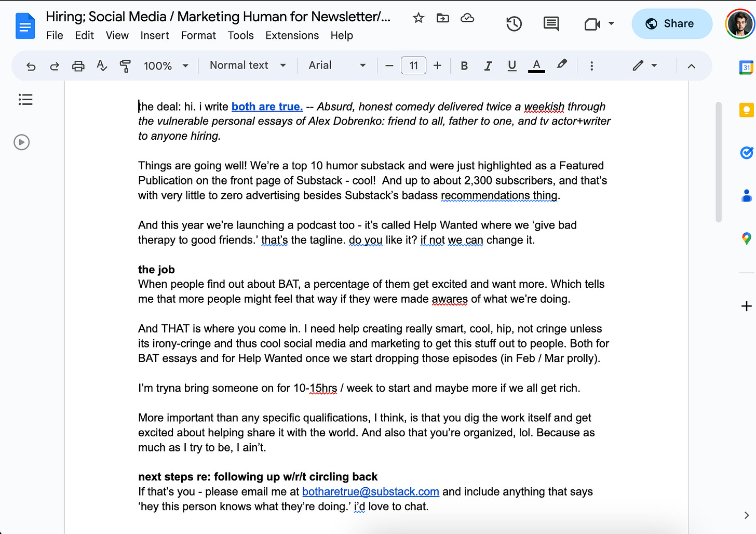Viewport: 756px width, 534px height.
Task: Get add-ons with the plus icon
Action: point(746,306)
